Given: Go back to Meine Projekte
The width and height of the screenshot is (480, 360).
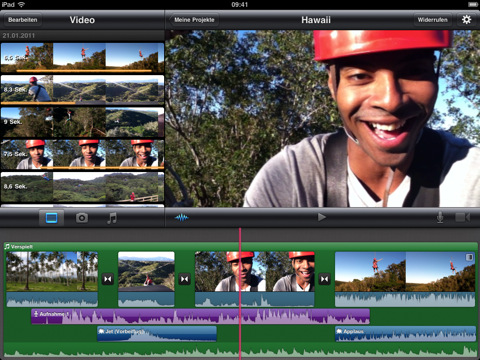Looking at the screenshot, I should tap(193, 20).
